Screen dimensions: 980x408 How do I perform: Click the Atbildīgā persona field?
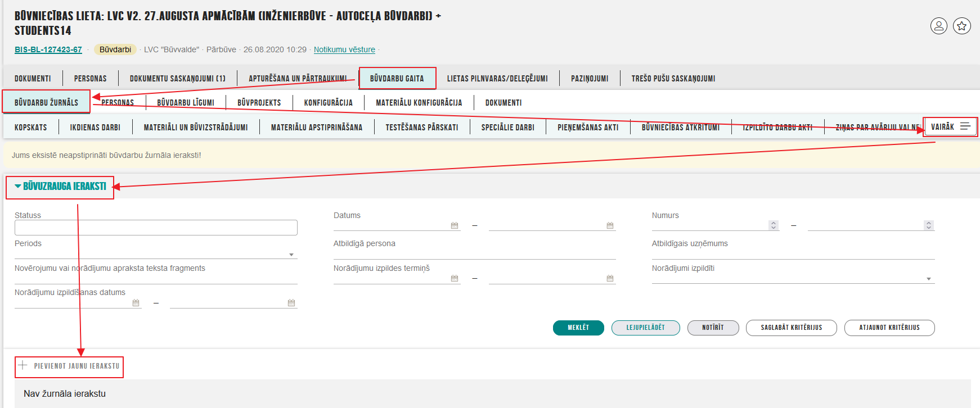pos(475,254)
